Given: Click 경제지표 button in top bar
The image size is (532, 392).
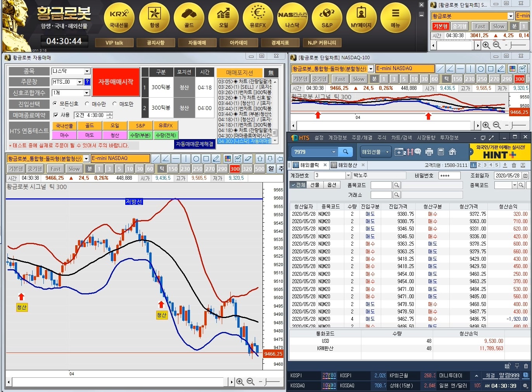Looking at the screenshot, I should tap(280, 43).
